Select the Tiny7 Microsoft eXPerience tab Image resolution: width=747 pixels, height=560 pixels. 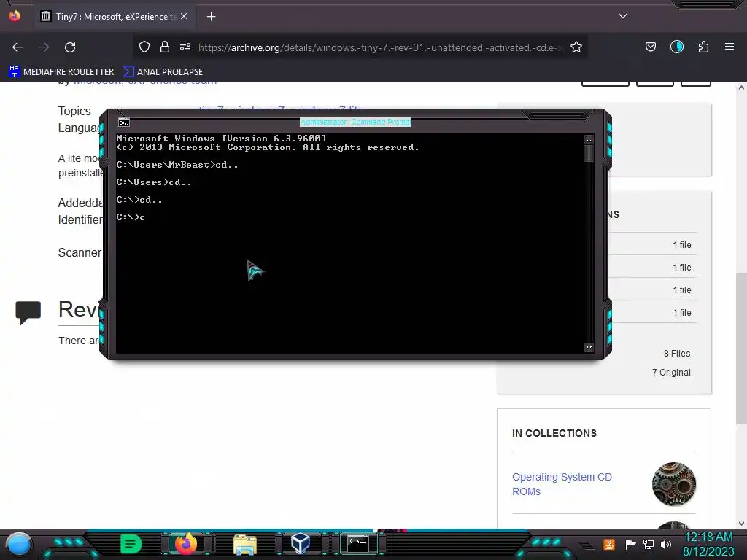click(115, 17)
